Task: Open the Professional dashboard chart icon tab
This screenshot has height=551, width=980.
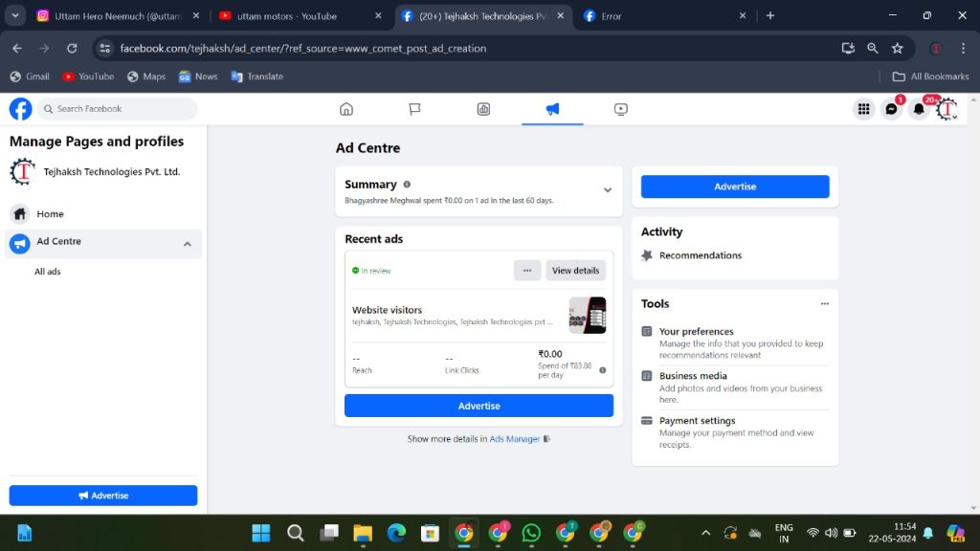Action: pyautogui.click(x=483, y=109)
